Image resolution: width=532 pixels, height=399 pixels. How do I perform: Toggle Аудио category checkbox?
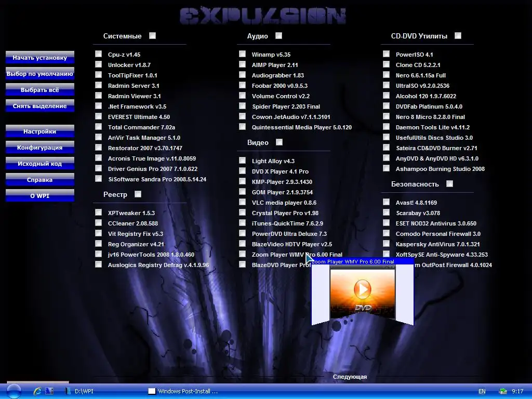pyautogui.click(x=278, y=36)
